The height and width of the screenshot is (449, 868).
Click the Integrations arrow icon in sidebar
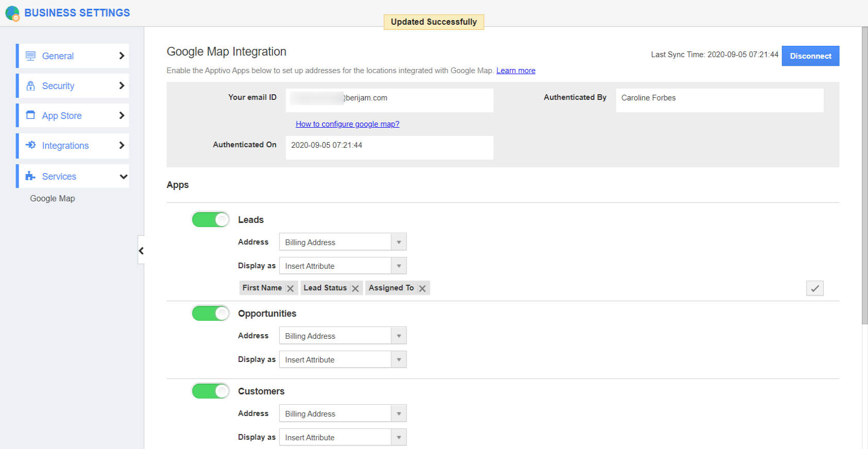(31, 145)
